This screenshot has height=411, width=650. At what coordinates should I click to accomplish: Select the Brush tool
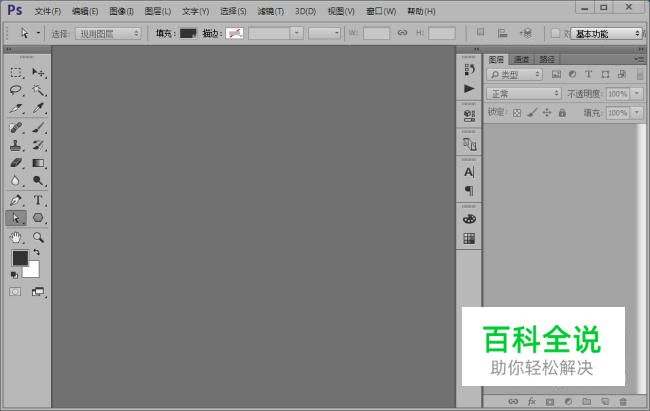tap(38, 127)
